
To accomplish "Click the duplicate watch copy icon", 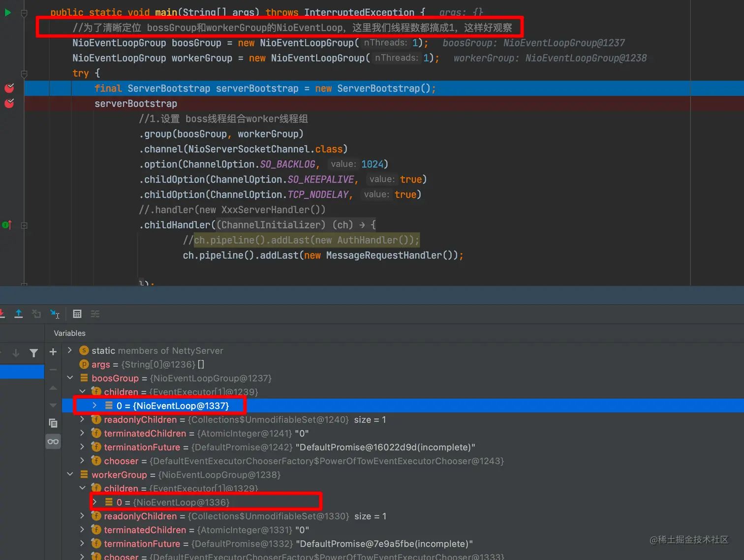I will click(x=53, y=423).
